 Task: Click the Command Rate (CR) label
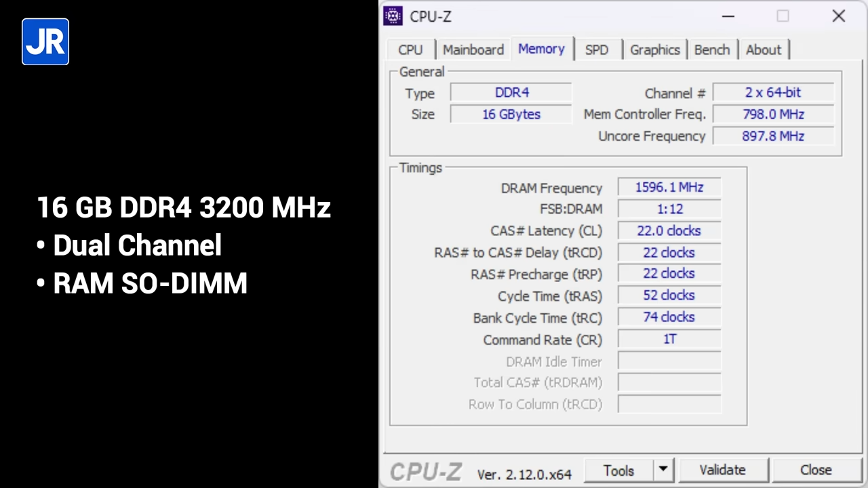542,340
